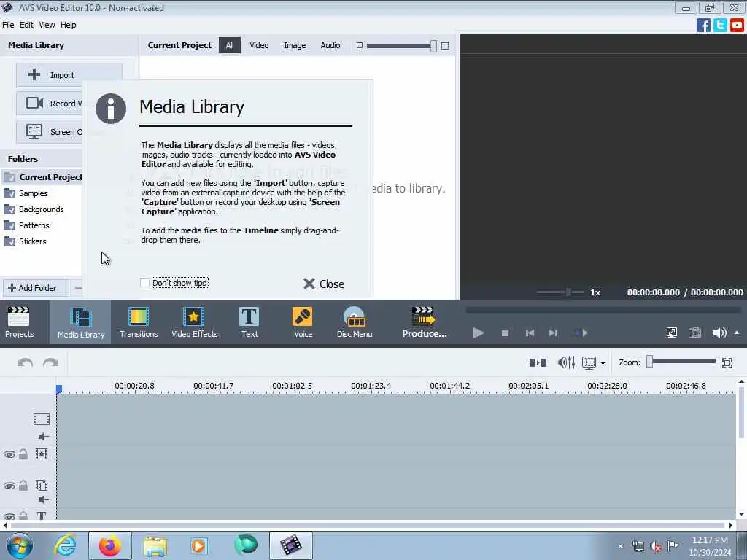The height and width of the screenshot is (560, 747).
Task: Filter media by the Video tab
Action: [x=259, y=45]
